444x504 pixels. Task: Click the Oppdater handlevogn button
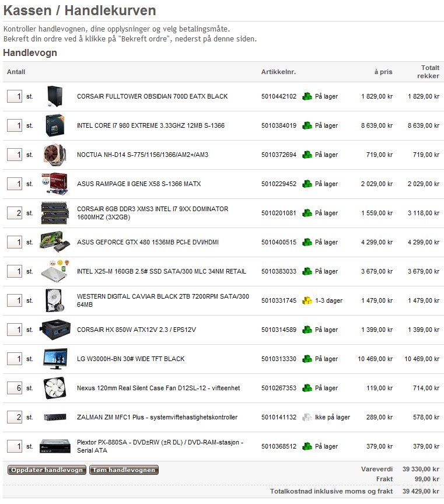(x=47, y=470)
